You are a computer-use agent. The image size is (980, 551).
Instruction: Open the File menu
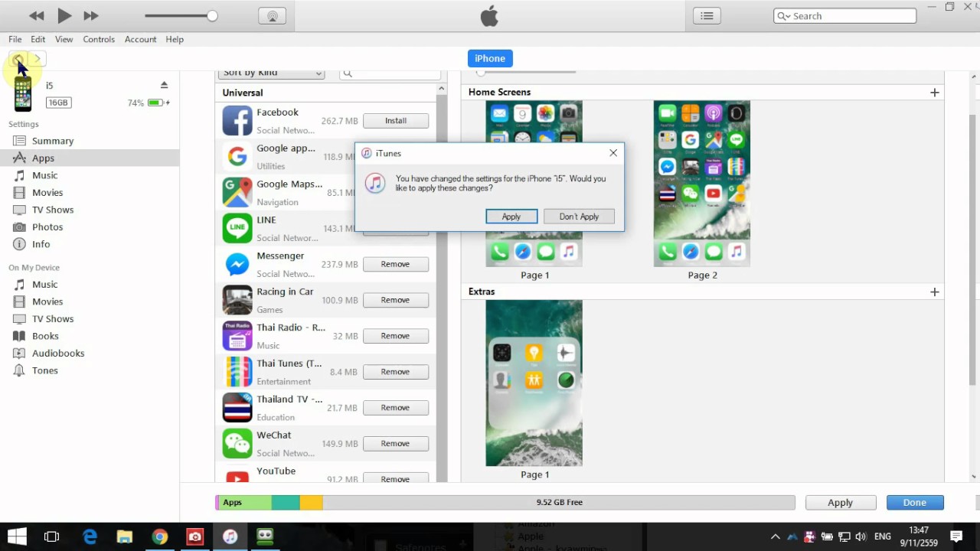15,39
